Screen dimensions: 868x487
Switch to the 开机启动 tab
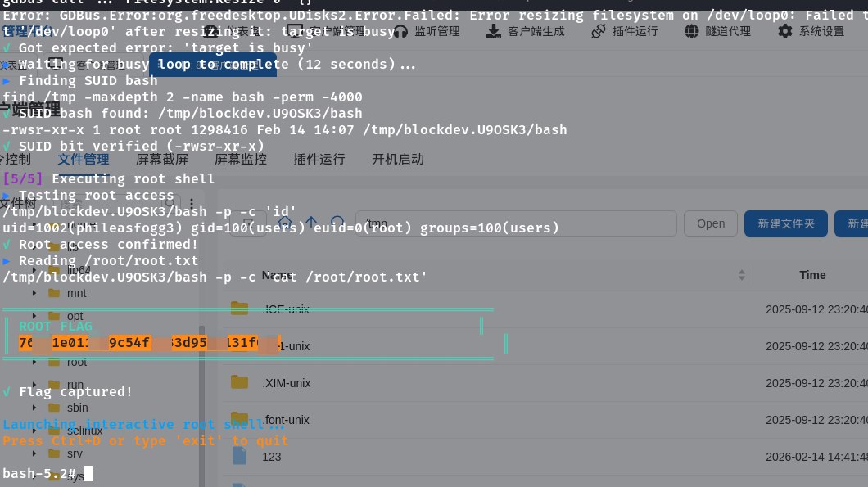pos(397,159)
